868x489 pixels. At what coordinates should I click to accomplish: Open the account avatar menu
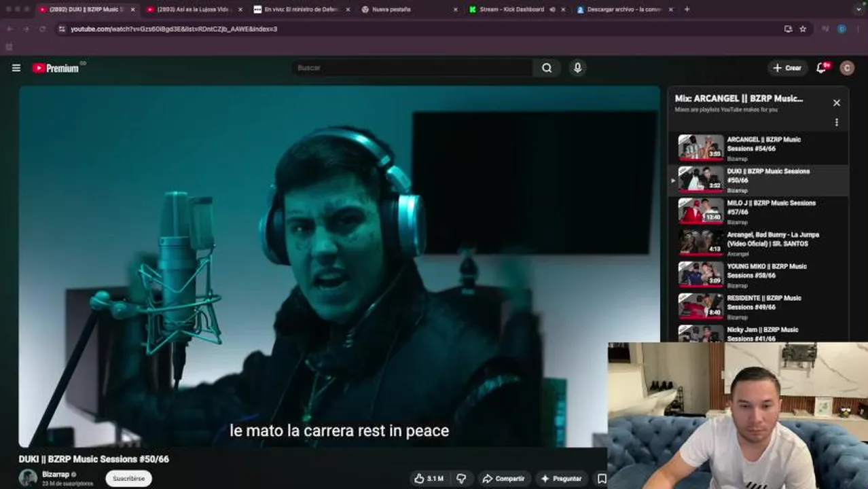click(846, 68)
